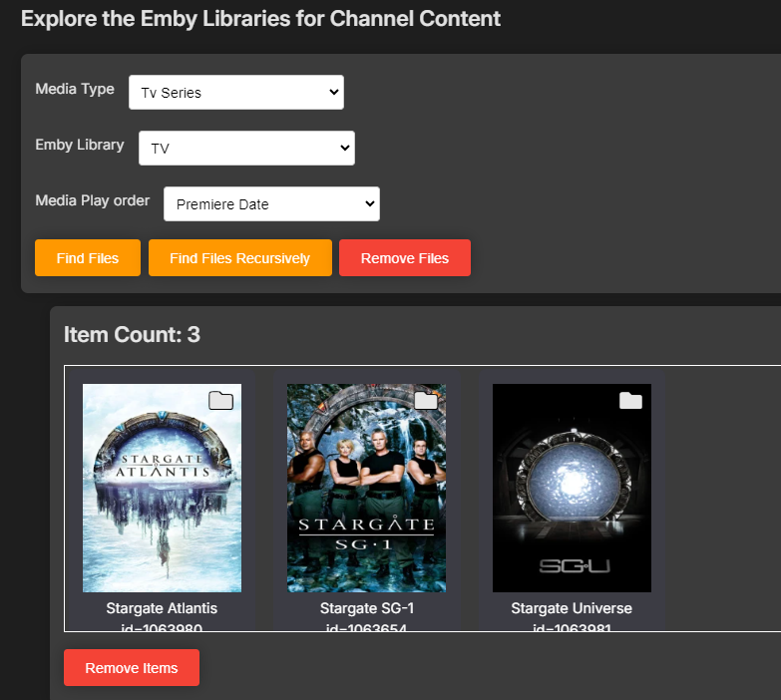The image size is (781, 700).
Task: Click the Media Type label
Action: coord(75,89)
